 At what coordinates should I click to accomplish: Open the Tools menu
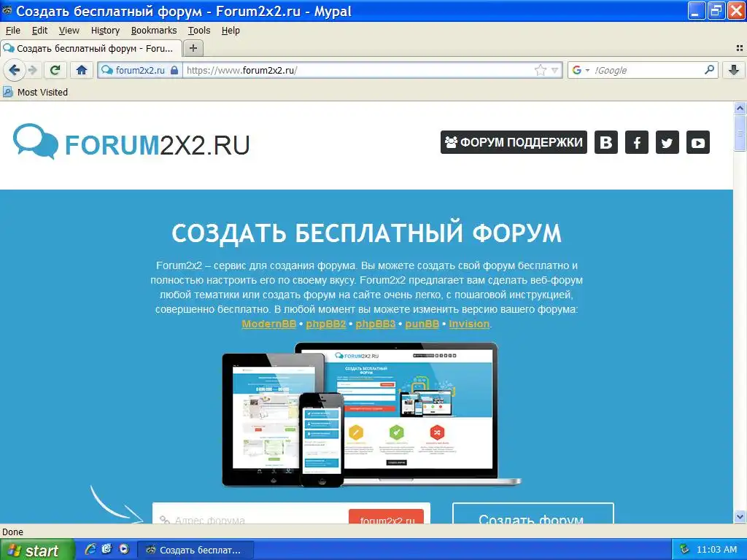point(199,31)
